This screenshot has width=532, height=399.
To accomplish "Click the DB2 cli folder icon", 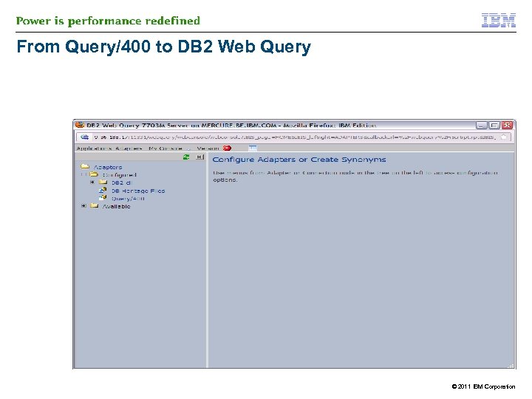I will pos(103,183).
